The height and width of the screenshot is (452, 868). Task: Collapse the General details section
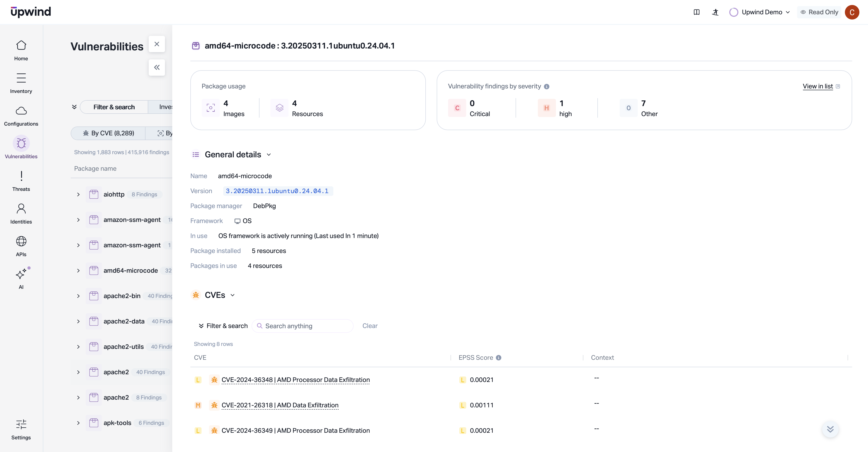[269, 155]
